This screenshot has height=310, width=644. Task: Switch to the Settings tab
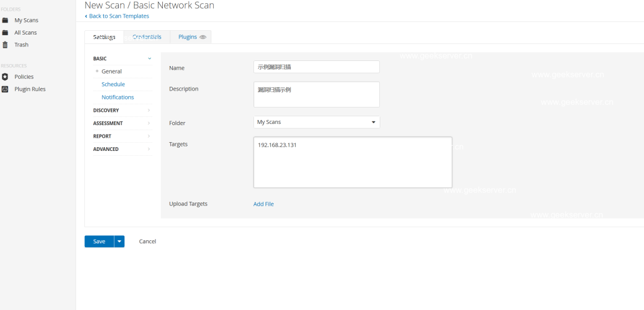pyautogui.click(x=104, y=37)
